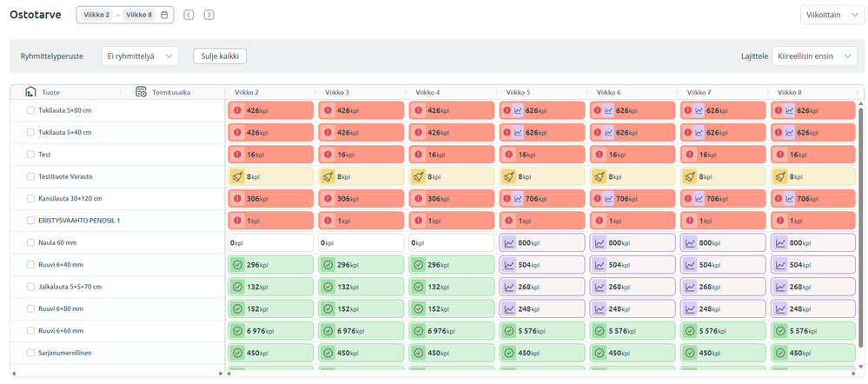Click alert icon in Kansilauta Viikko 4
Screen dimensions: 868x384
point(419,199)
